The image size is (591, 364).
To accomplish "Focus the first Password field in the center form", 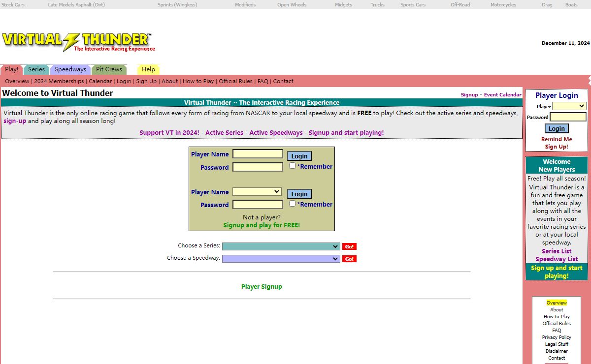I will [x=258, y=167].
